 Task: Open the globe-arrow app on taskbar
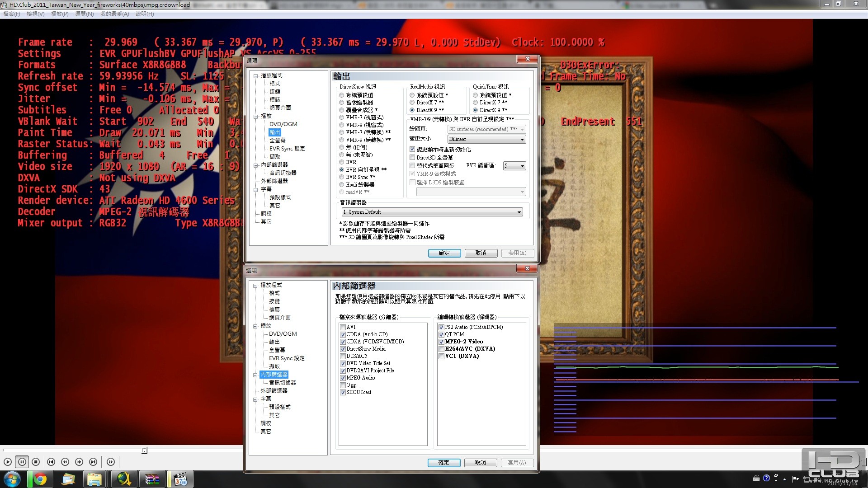click(124, 479)
